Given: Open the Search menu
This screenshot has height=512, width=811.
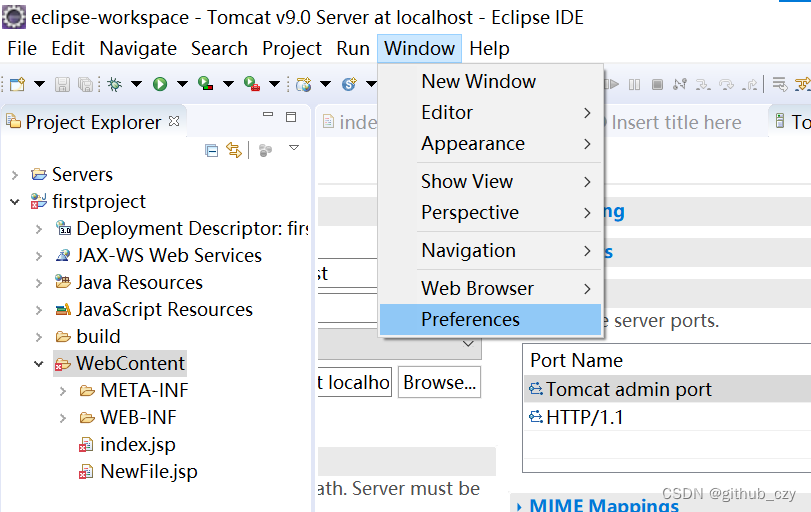Looking at the screenshot, I should point(219,49).
